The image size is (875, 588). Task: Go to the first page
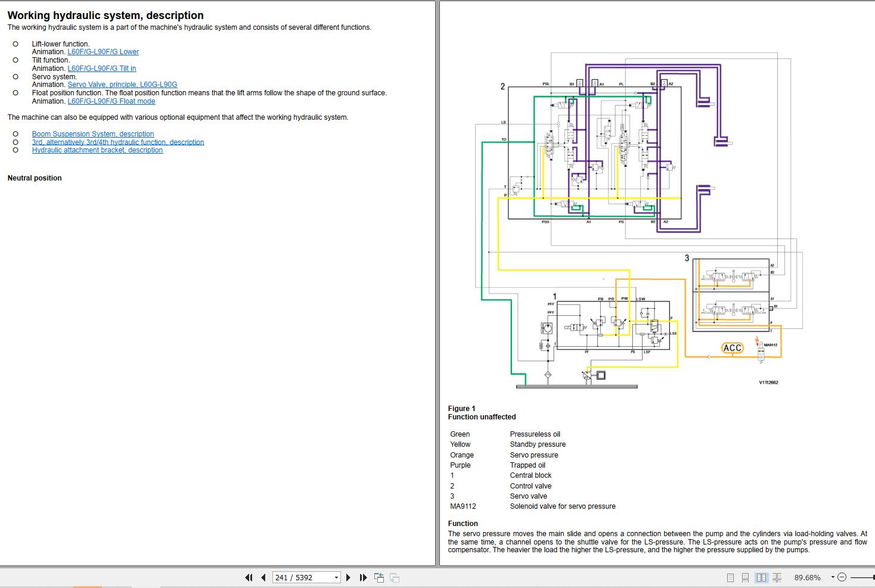[x=249, y=577]
